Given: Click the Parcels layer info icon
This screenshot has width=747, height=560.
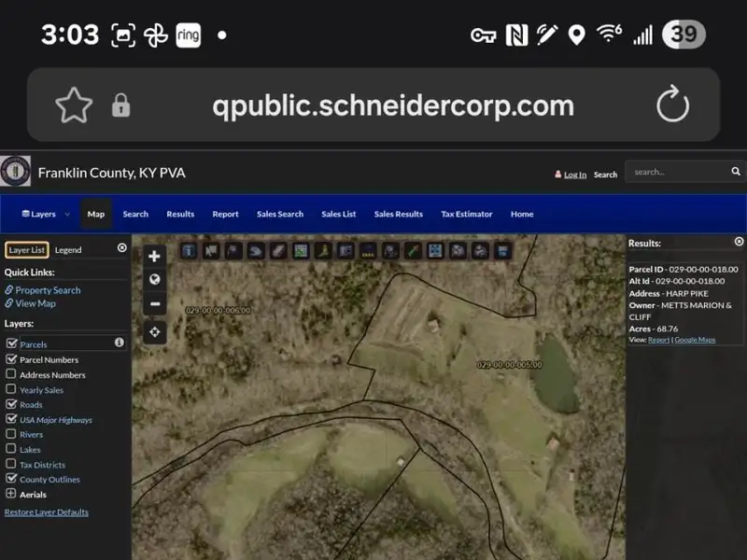Looking at the screenshot, I should 120,343.
